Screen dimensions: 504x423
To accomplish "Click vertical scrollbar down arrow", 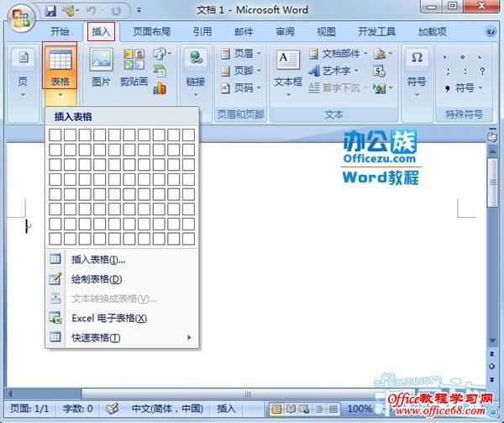I will pyautogui.click(x=492, y=341).
